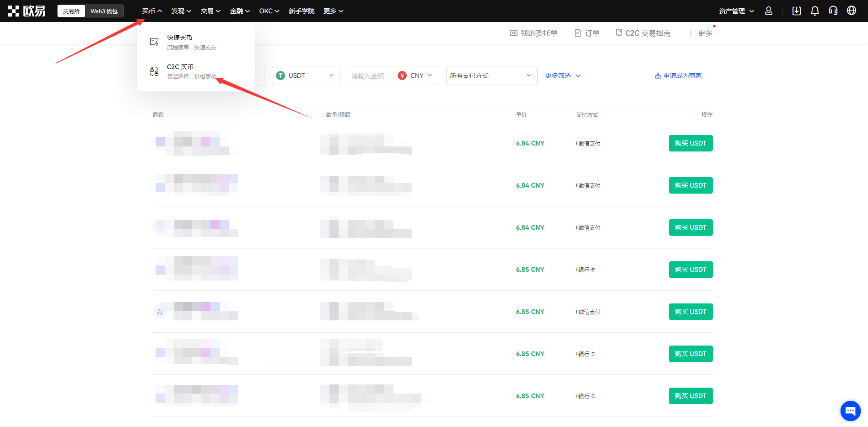
Task: Open the user profile icon
Action: tap(769, 11)
